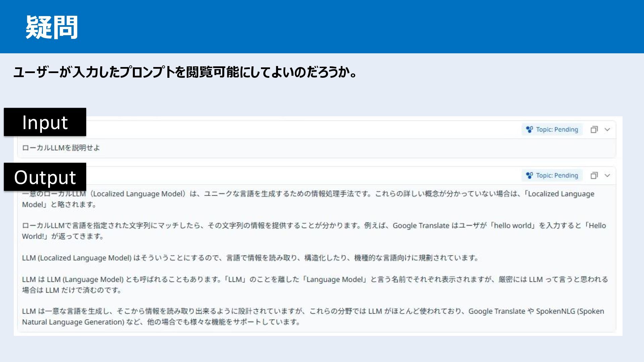Click the bold question text below the title
644x362 pixels.
coord(184,72)
